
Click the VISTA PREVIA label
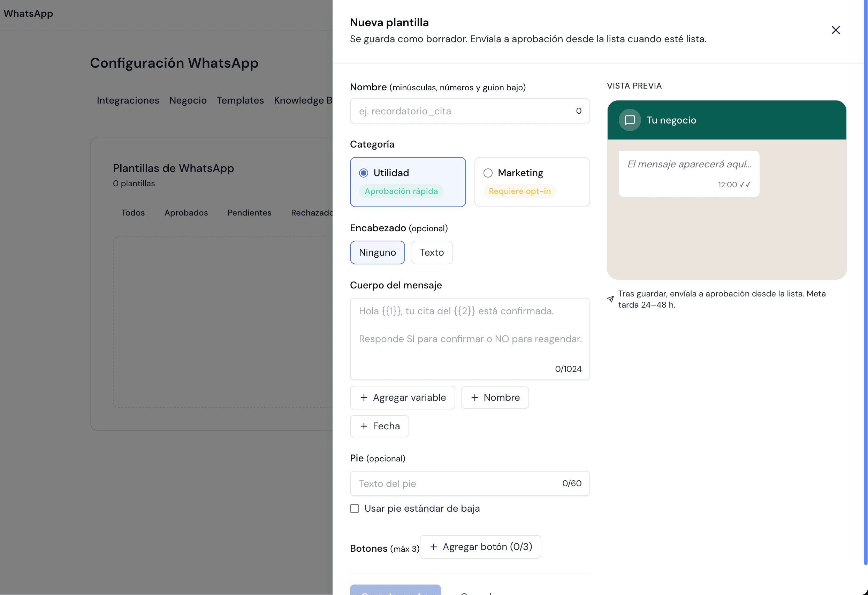pyautogui.click(x=634, y=86)
